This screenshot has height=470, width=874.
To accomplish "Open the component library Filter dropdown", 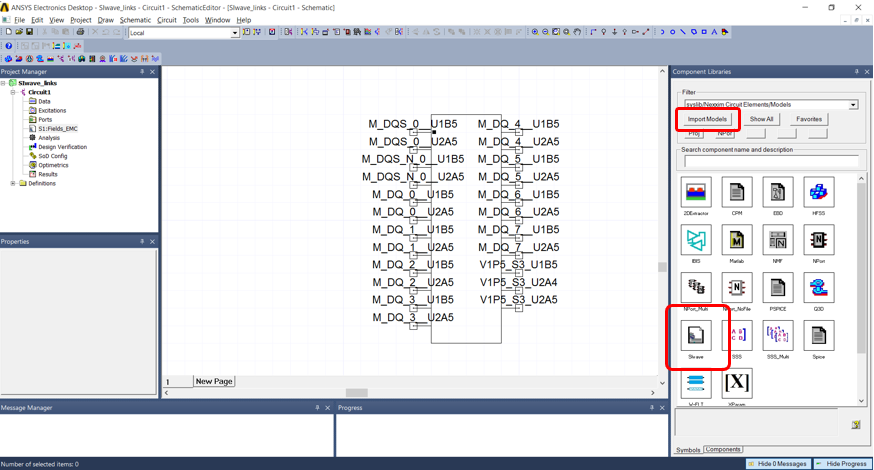I will (853, 104).
